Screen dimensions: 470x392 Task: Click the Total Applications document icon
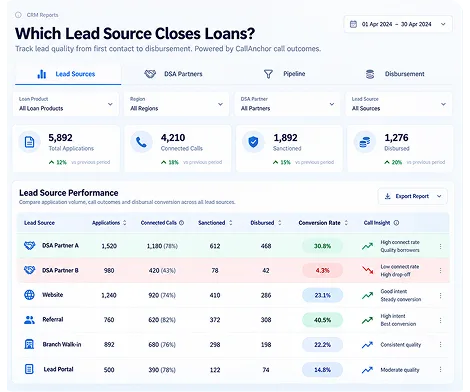[x=30, y=142]
